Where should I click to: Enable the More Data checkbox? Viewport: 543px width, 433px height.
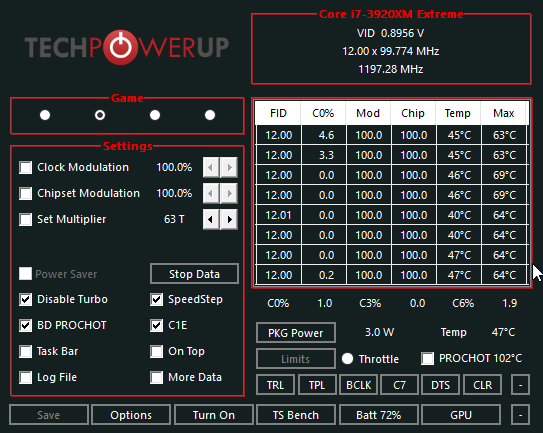tap(157, 377)
